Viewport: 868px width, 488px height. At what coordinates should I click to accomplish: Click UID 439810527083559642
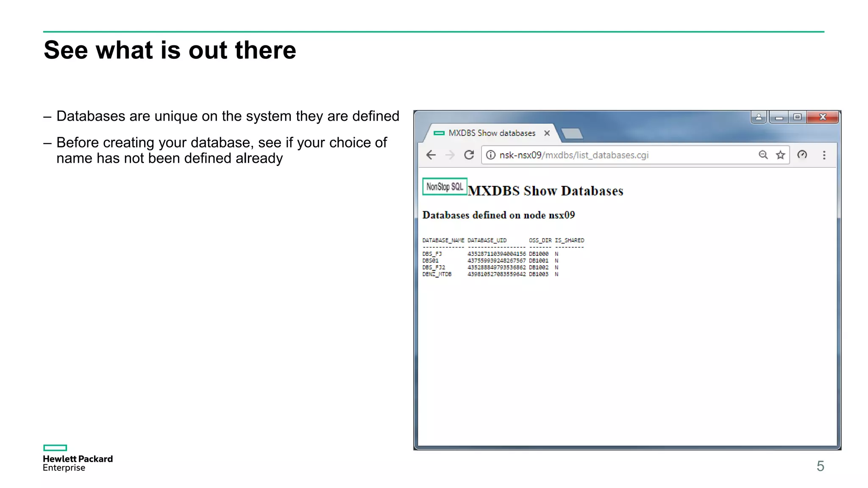click(x=497, y=274)
